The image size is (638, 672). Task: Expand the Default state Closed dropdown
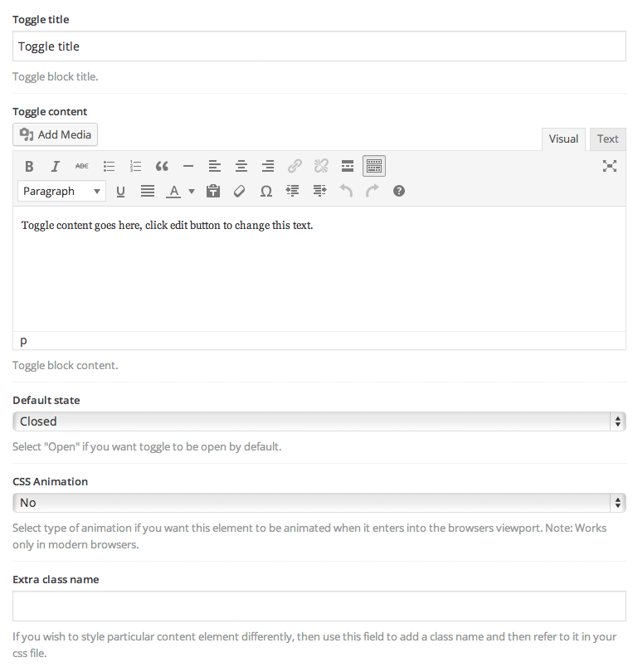click(x=319, y=421)
